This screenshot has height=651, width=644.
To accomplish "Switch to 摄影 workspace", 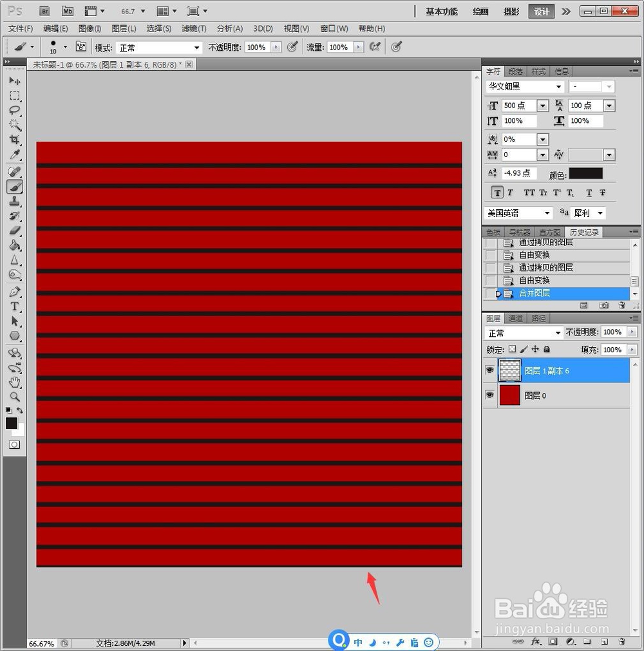I will 511,12.
